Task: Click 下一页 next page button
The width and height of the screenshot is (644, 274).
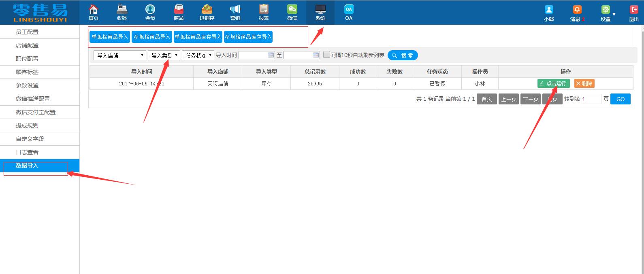Action: coord(531,99)
